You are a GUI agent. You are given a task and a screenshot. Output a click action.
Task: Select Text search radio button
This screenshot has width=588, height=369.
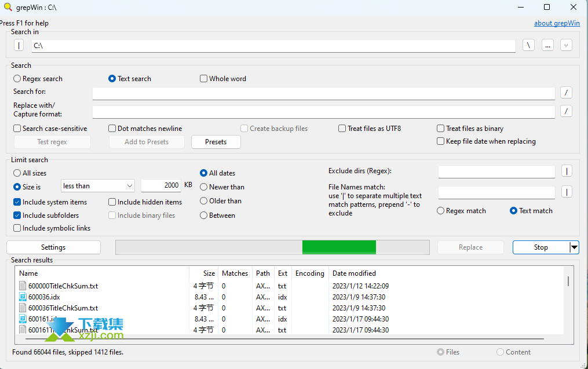click(112, 79)
